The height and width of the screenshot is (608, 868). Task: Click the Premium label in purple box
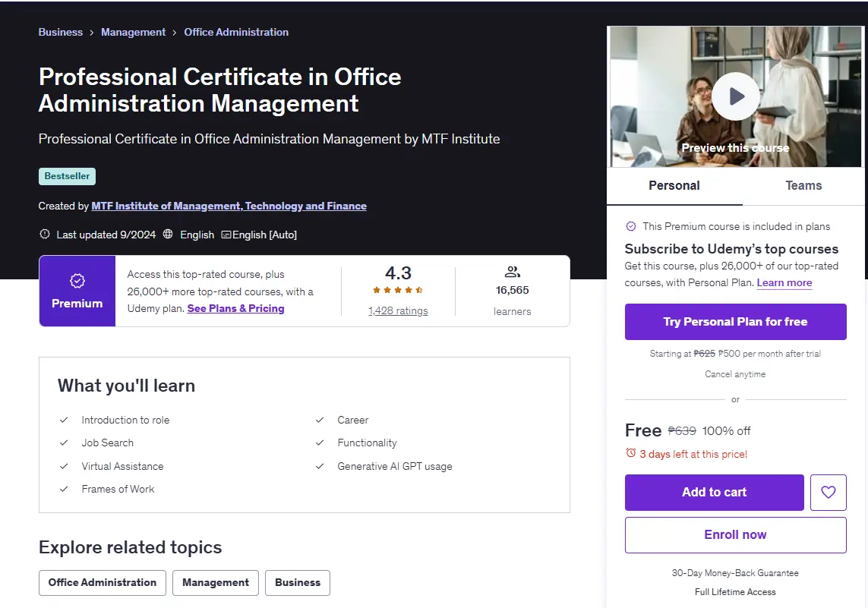(x=77, y=303)
